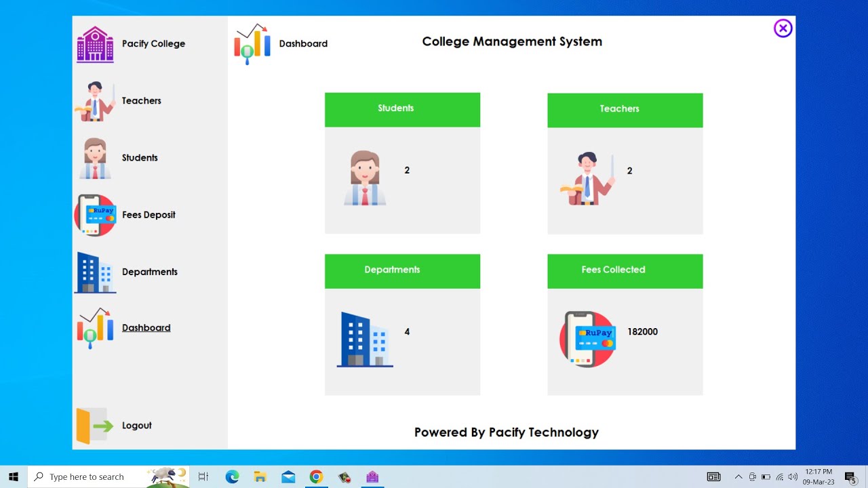This screenshot has width=868, height=488.
Task: Launch Microsoft Edge from taskbar
Action: (x=233, y=476)
